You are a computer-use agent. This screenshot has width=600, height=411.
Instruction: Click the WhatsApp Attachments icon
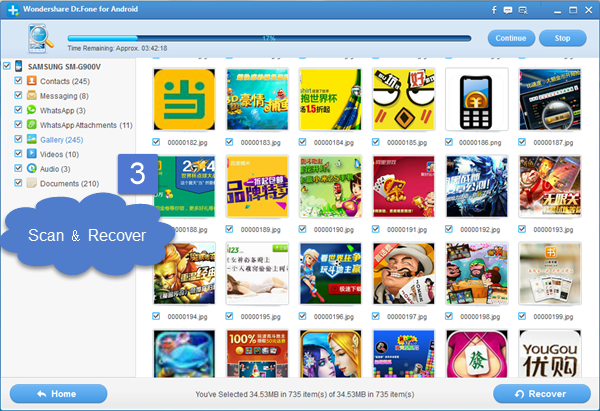click(x=32, y=124)
